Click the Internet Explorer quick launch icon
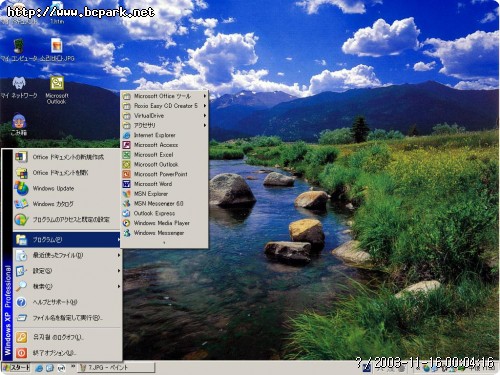The image size is (500, 375). [39, 368]
